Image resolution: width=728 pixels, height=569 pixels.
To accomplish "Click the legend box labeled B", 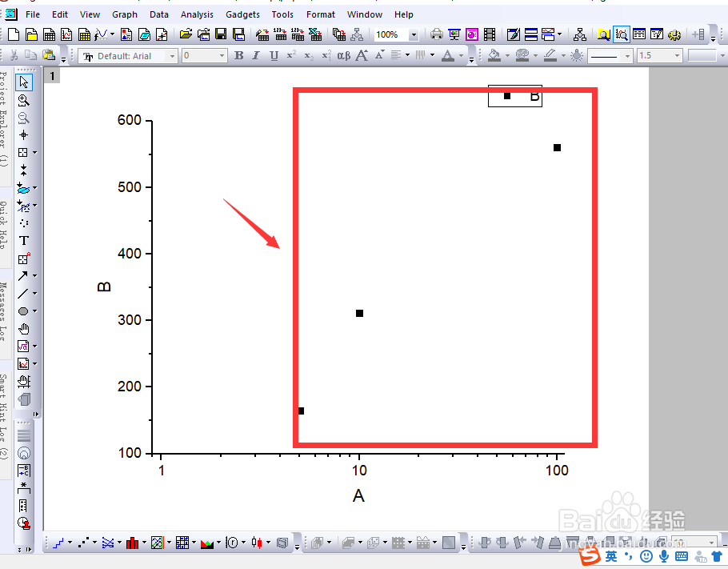I will (x=515, y=96).
